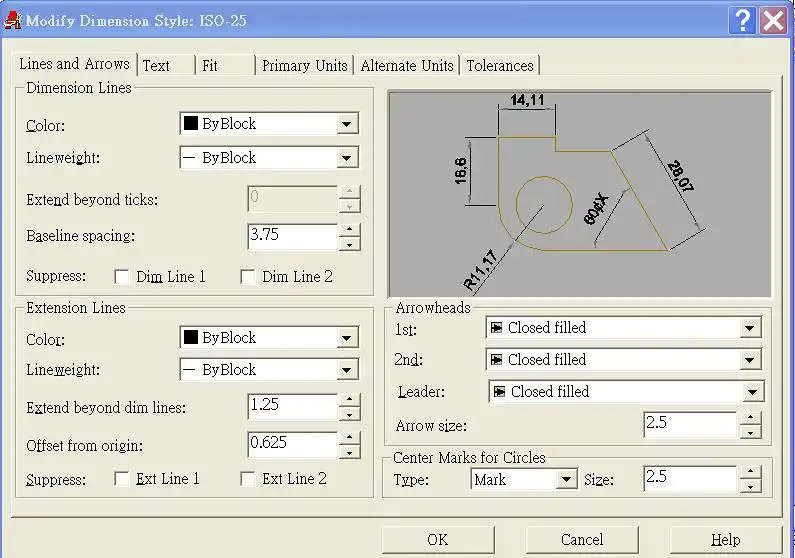Increase Baseline spacing with up arrow
Screen dimensions: 795x558
pyautogui.click(x=349, y=230)
